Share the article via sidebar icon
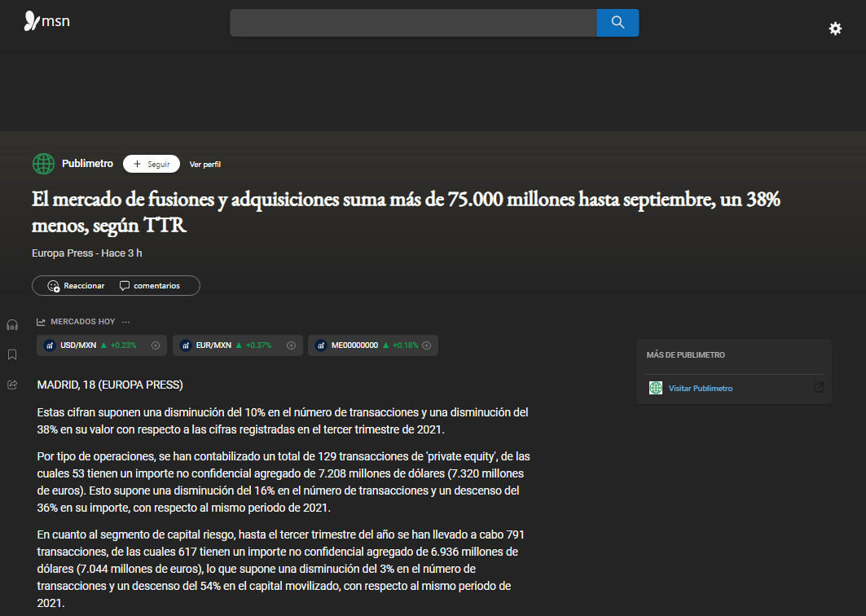Viewport: 866px width, 616px height. (x=12, y=385)
